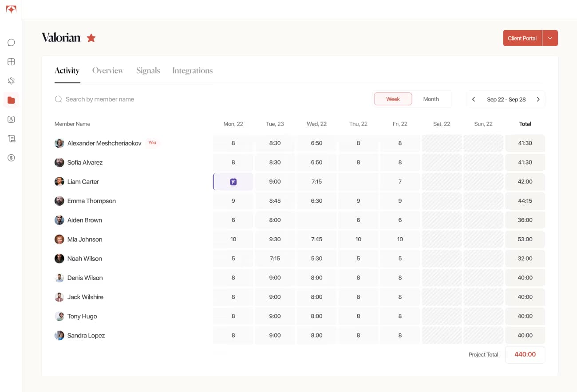The width and height of the screenshot is (577, 392).
Task: Click Noah Wilson's 5:30 Wednesday cell
Action: [x=316, y=259]
